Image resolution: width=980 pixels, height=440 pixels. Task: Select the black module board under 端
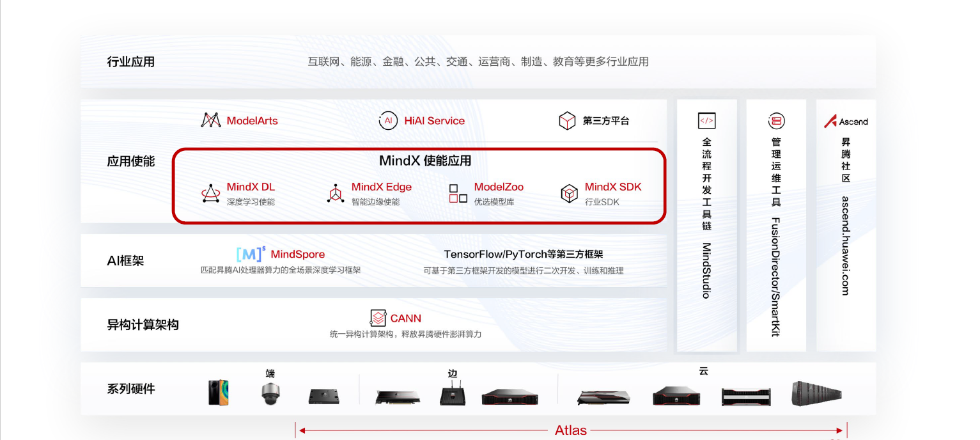(324, 397)
